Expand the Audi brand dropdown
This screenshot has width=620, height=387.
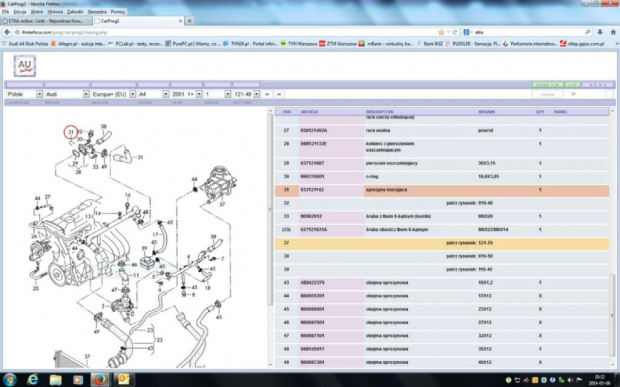(67, 94)
